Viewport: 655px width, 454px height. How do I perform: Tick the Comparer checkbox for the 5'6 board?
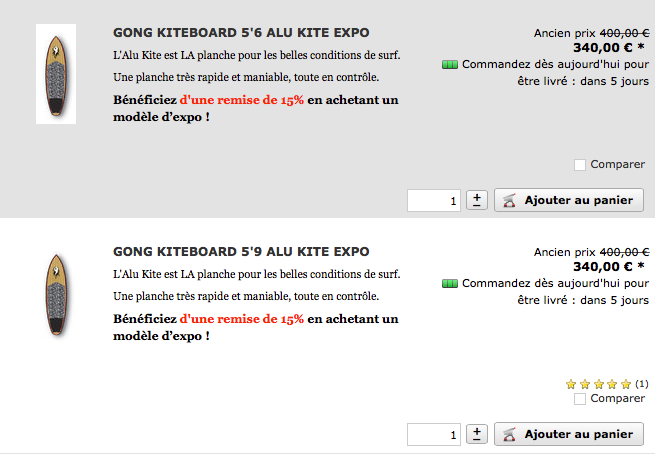[580, 165]
